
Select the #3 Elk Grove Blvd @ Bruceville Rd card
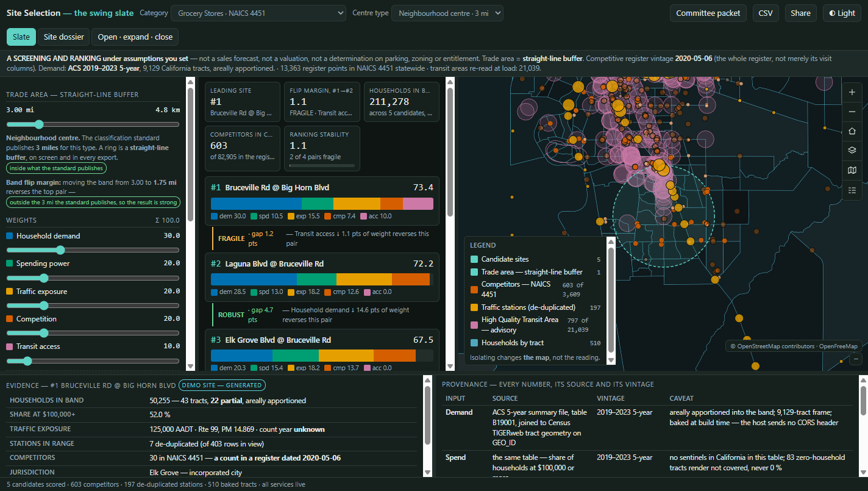(322, 350)
